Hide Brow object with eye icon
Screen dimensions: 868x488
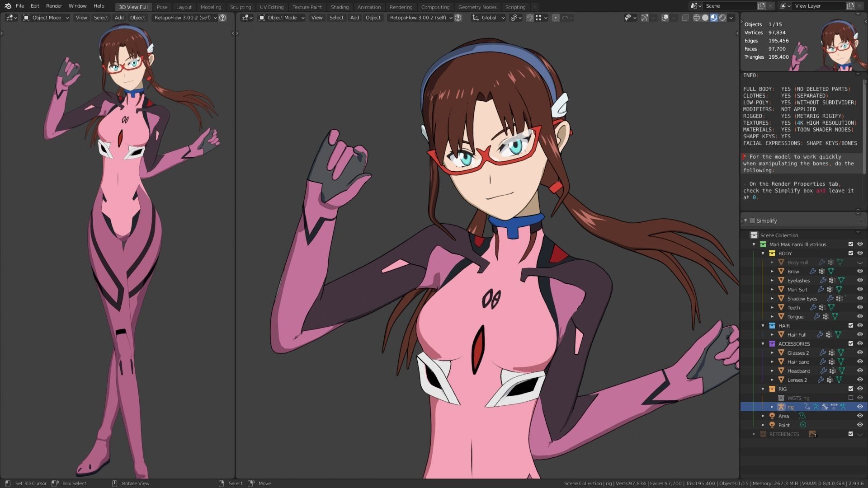(x=860, y=271)
